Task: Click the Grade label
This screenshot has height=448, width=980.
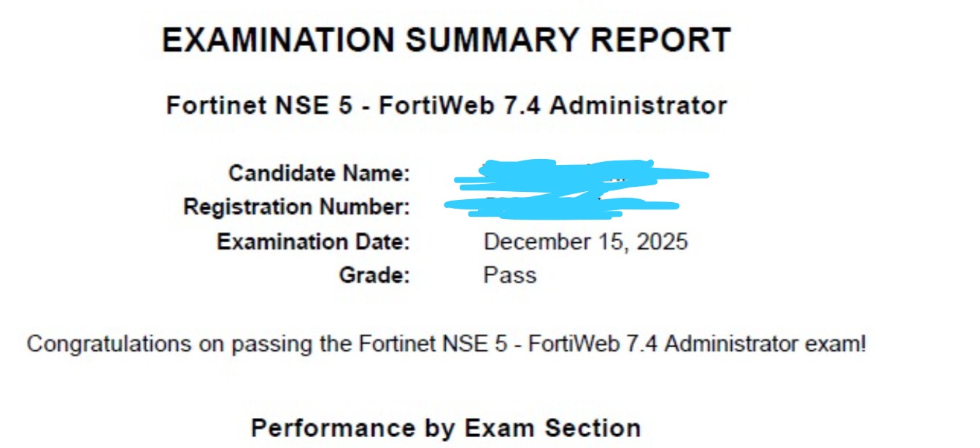Action: [374, 275]
